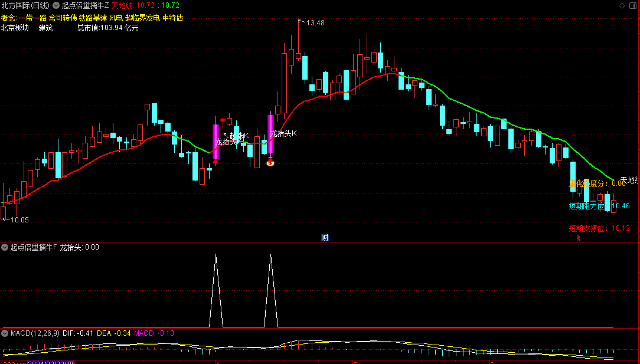Click the yellow DEA: -0.34 value
640x364 pixels.
pyautogui.click(x=114, y=333)
